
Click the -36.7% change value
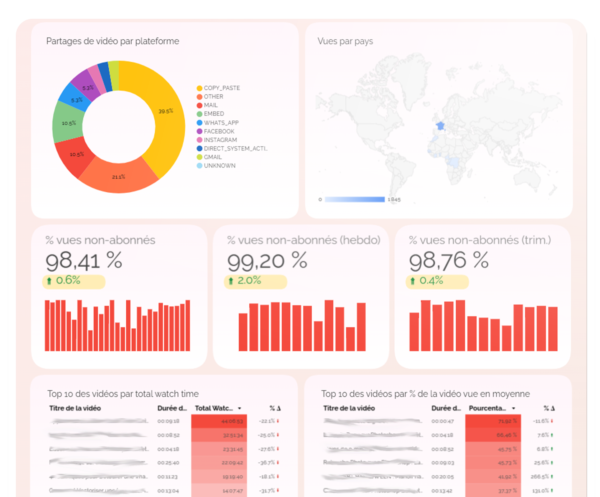267,463
